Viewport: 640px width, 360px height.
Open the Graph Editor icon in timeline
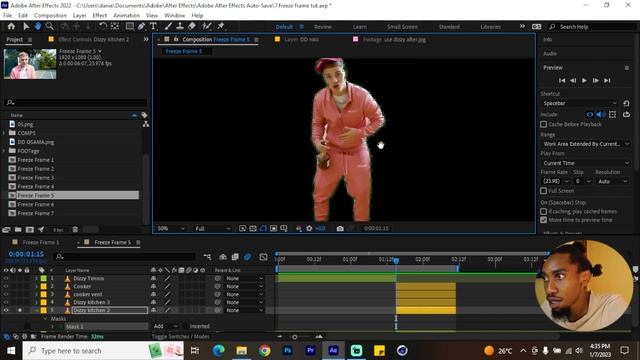click(x=263, y=257)
